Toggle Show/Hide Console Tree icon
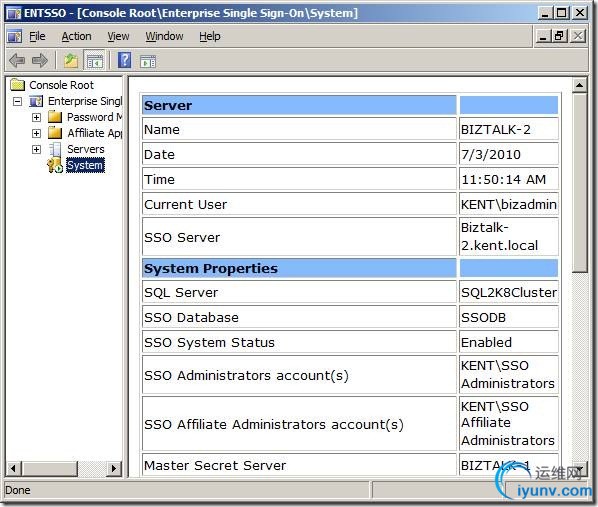This screenshot has height=507, width=598. pyautogui.click(x=94, y=60)
